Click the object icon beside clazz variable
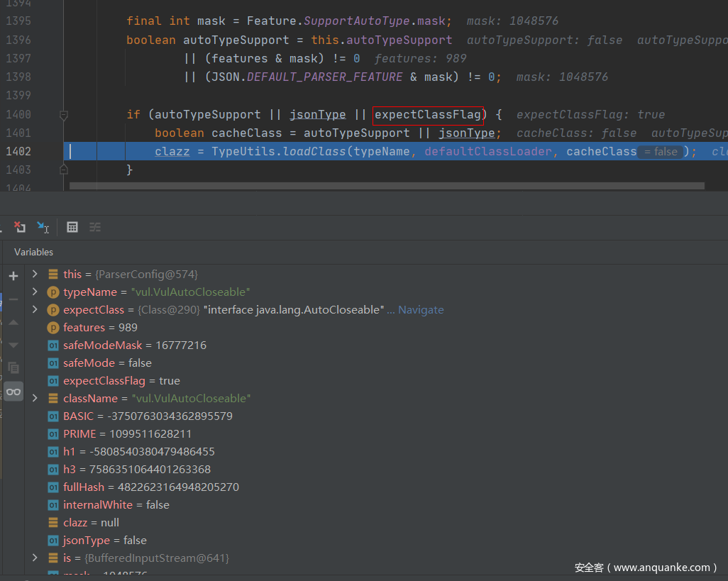Screen dimensions: 728x581 (x=53, y=523)
